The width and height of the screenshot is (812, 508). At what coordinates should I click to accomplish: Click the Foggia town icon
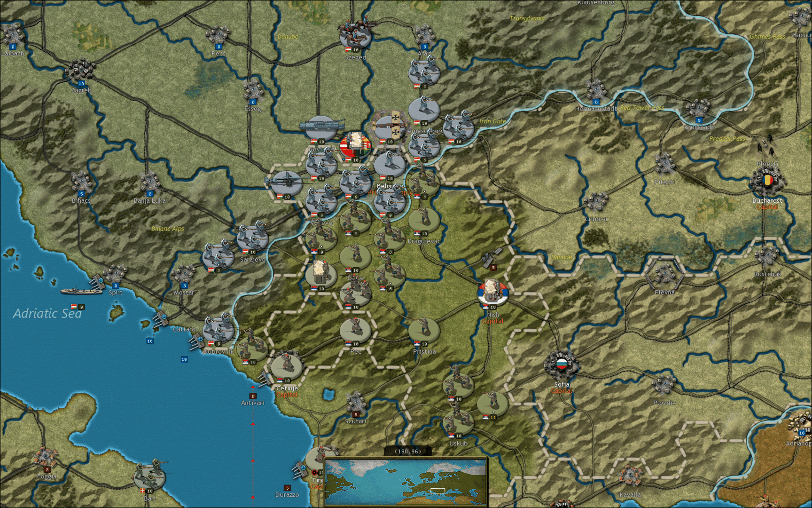click(x=47, y=458)
